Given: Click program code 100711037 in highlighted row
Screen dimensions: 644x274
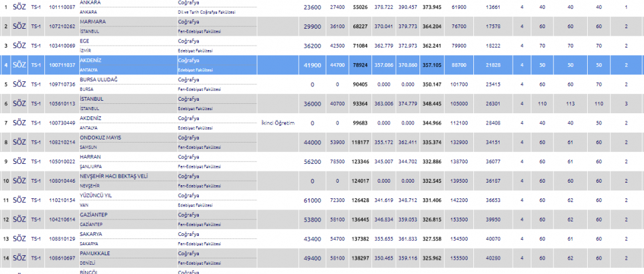Looking at the screenshot, I should [x=62, y=65].
